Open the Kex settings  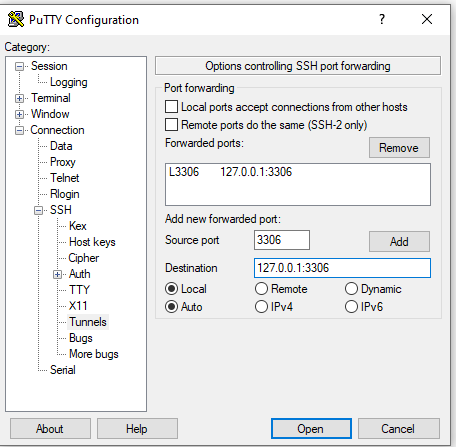(78, 226)
